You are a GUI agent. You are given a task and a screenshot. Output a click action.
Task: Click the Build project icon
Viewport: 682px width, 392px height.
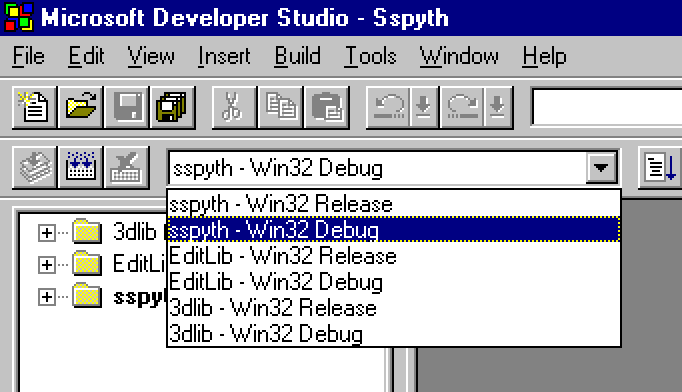click(81, 168)
